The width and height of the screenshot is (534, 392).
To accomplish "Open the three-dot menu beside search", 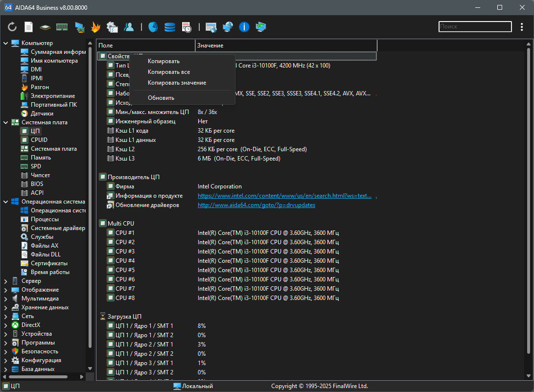I will point(522,27).
